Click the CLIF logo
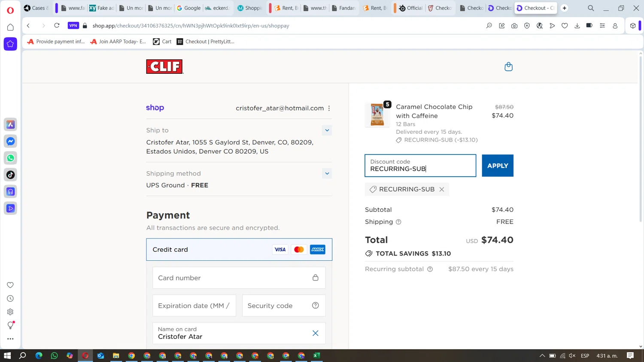644x362 pixels. (164, 66)
